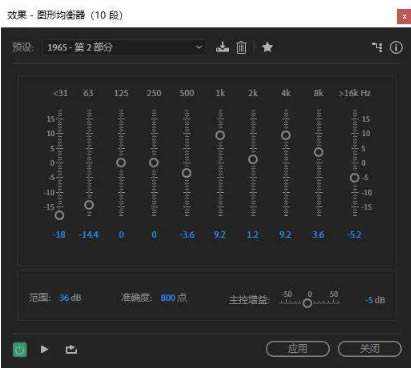The height and width of the screenshot is (368, 411).
Task: Adjust the 1k band slider handle
Action: click(x=220, y=135)
